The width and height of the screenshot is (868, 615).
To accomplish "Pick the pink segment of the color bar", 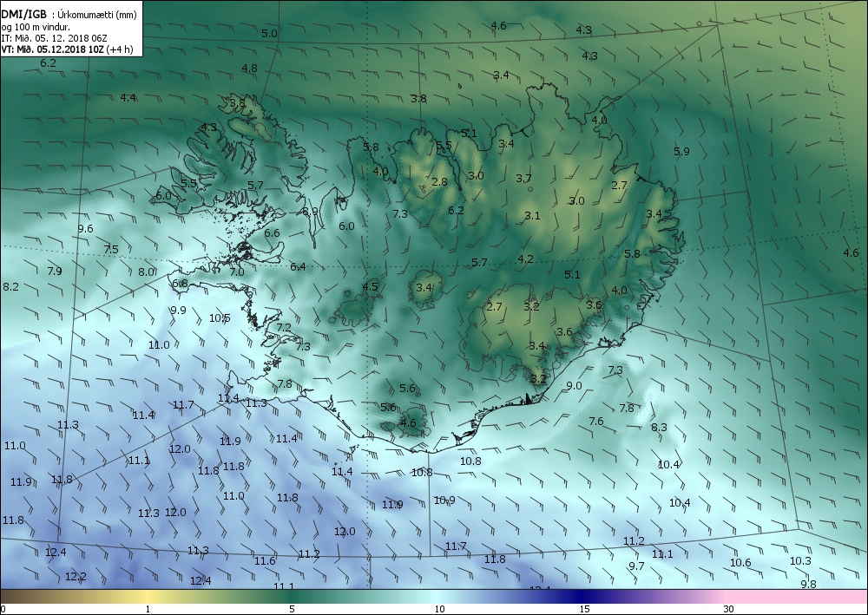I will [797, 596].
